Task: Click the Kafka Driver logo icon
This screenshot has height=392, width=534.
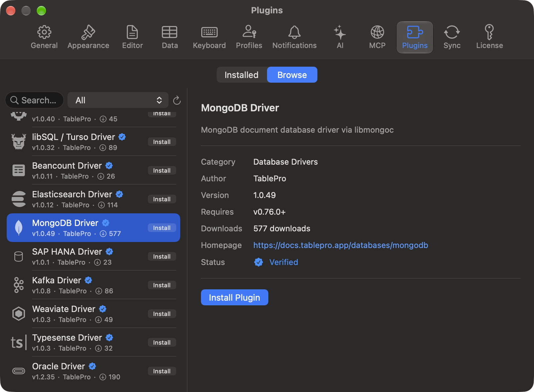Action: (x=19, y=285)
